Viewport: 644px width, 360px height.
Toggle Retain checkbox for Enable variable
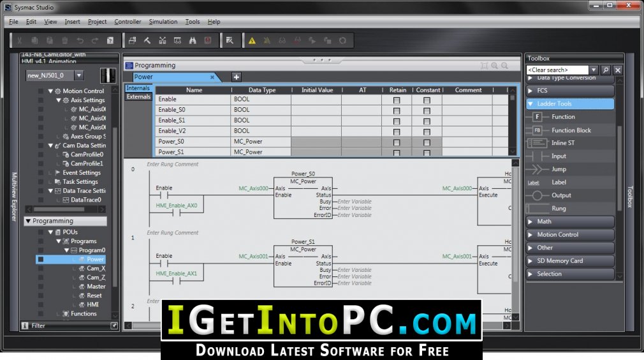pos(397,100)
